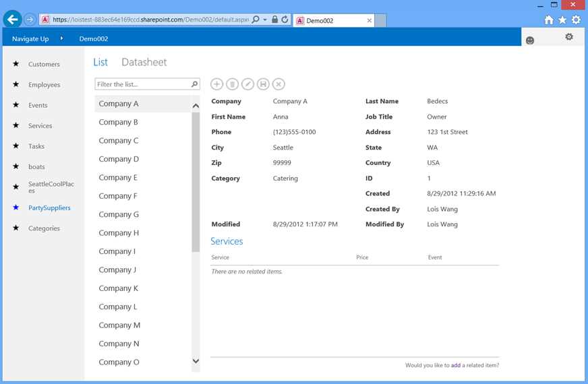Click the Service column header
Image resolution: width=588 pixels, height=384 pixels.
click(220, 257)
